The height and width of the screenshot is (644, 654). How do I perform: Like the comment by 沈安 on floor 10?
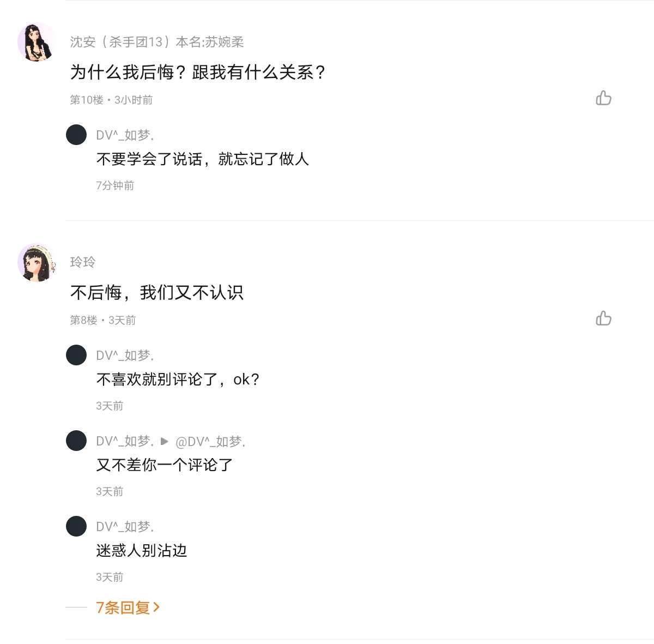pyautogui.click(x=603, y=98)
